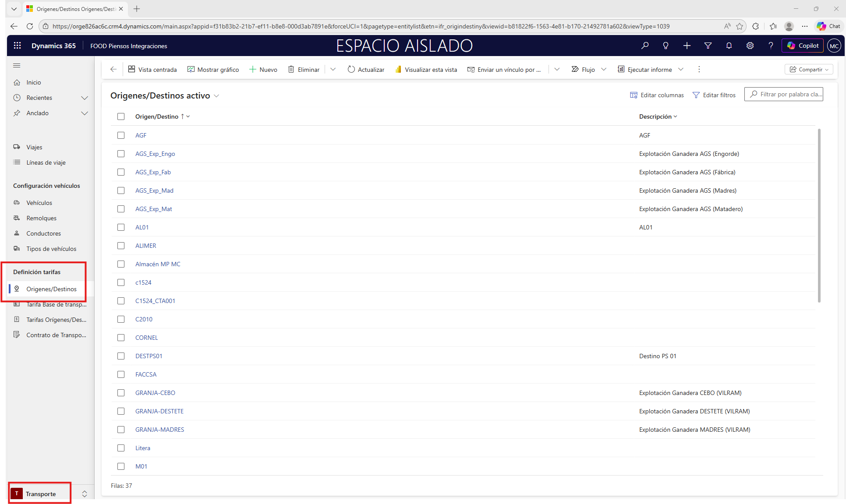Open Vehículos in the left navigation
The image size is (846, 504).
click(39, 203)
